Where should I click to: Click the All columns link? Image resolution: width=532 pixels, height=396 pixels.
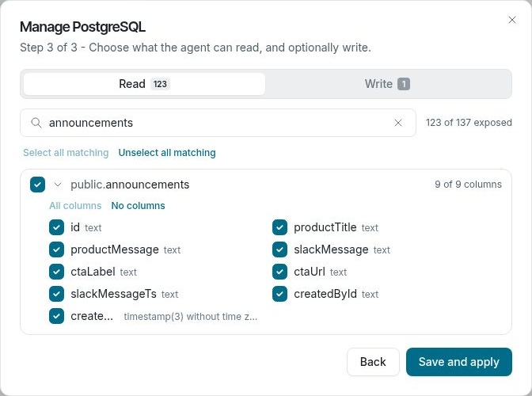[75, 206]
